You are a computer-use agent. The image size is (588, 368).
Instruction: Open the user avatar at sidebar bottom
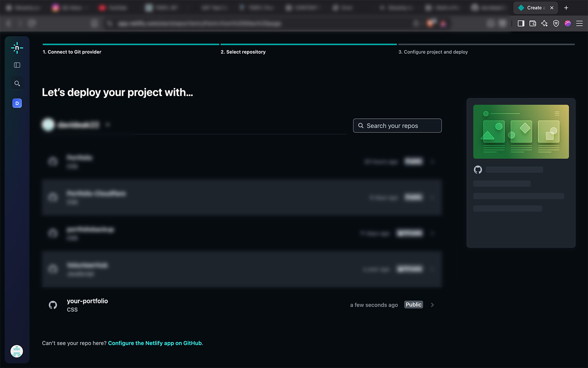pyautogui.click(x=17, y=351)
